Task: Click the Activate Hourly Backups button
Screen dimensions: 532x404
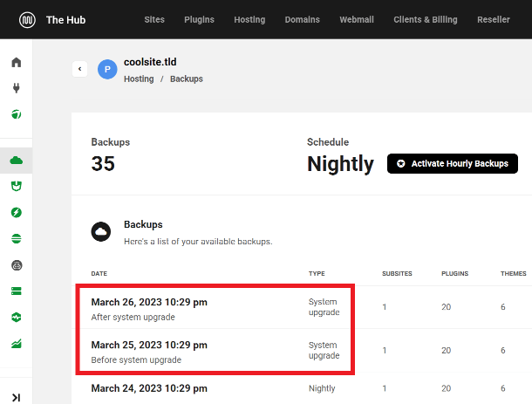Action: [x=453, y=163]
